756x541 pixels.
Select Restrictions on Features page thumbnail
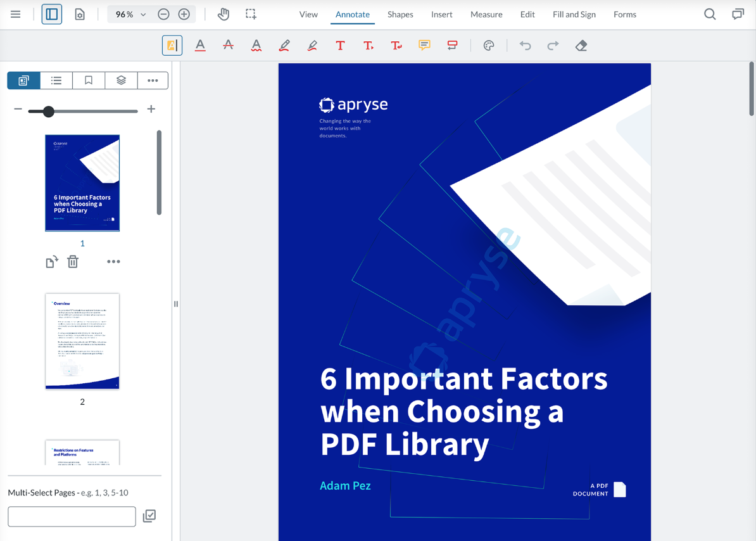tap(82, 452)
